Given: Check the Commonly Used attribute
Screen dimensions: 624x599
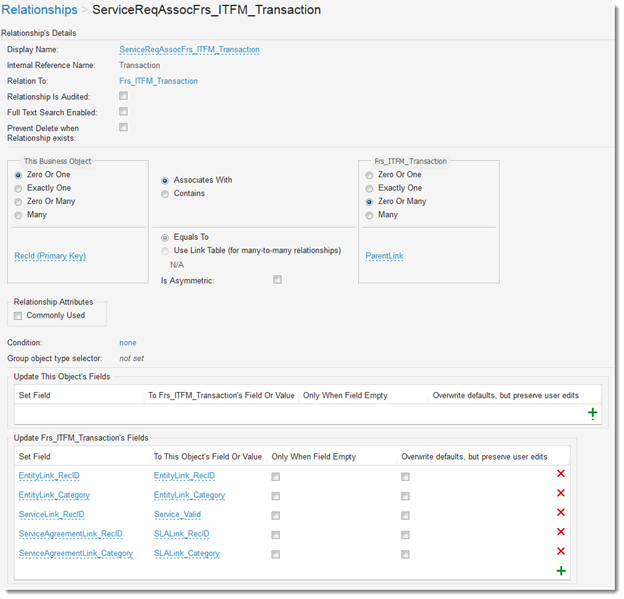Looking at the screenshot, I should pos(18,316).
